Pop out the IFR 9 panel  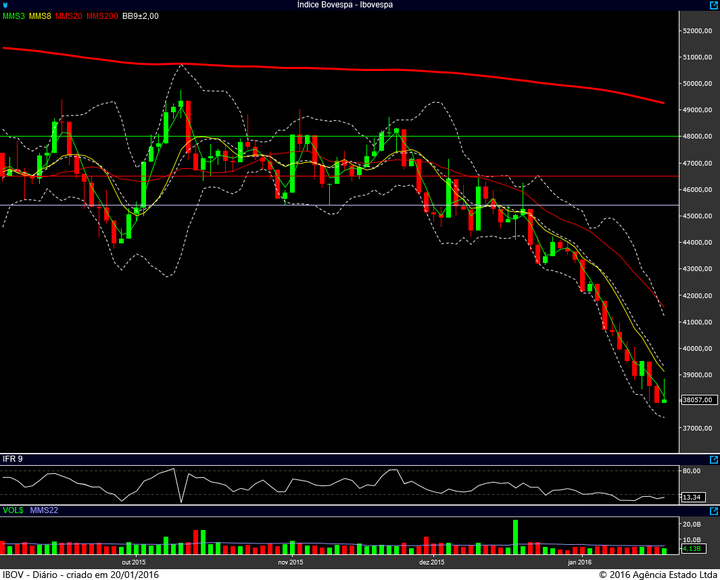[x=714, y=460]
